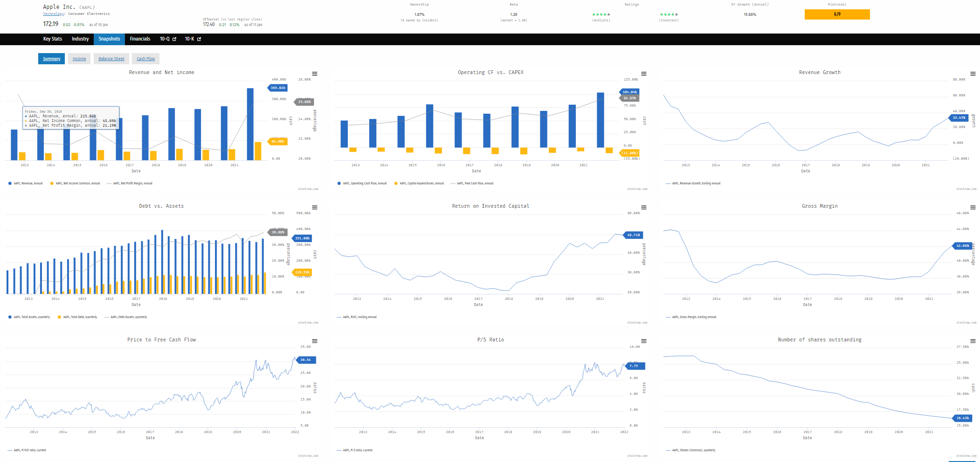Click the Investors star rating
Image resolution: width=980 pixels, height=462 pixels.
tap(669, 14)
